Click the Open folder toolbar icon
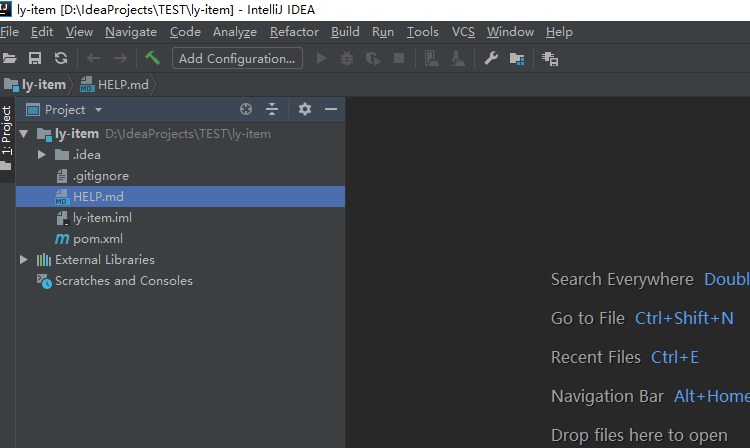The height and width of the screenshot is (448, 750). tap(10, 58)
